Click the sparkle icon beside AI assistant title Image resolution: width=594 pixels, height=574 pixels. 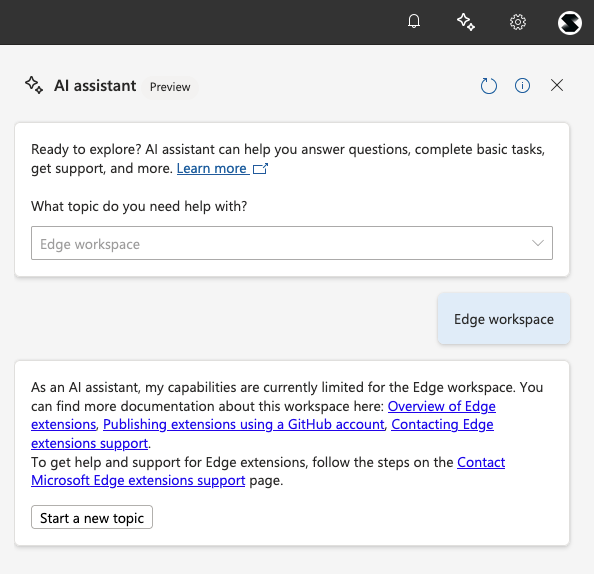[x=34, y=85]
